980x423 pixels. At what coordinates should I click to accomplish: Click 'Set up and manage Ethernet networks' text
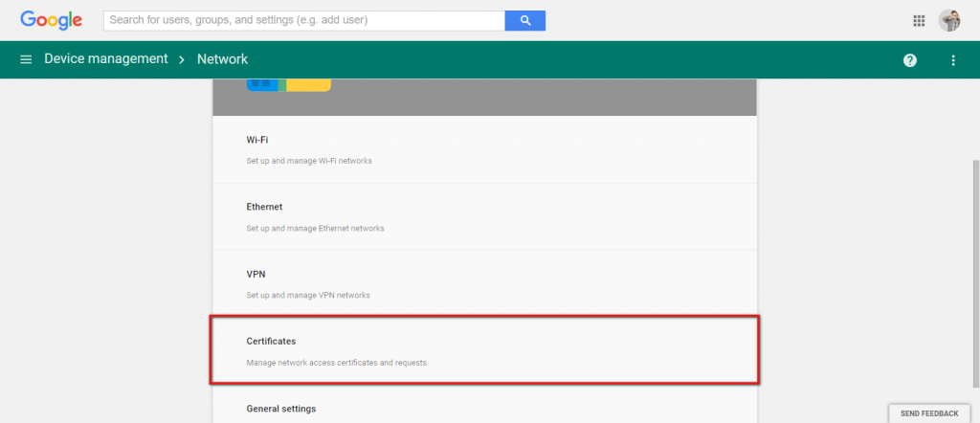[x=315, y=228]
